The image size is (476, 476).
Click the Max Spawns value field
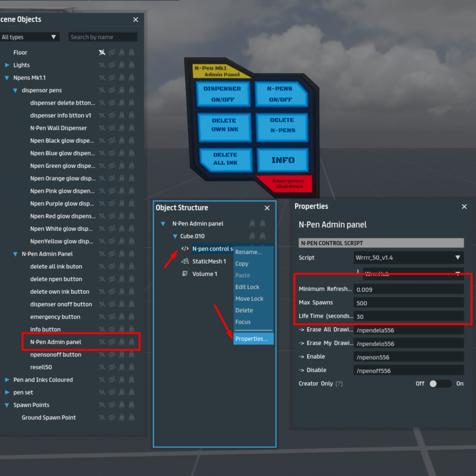click(x=408, y=303)
